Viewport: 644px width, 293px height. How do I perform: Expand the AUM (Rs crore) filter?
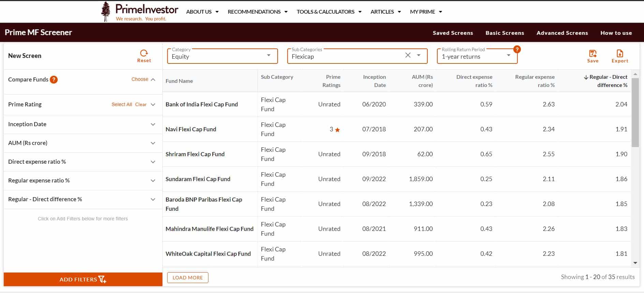pos(153,143)
